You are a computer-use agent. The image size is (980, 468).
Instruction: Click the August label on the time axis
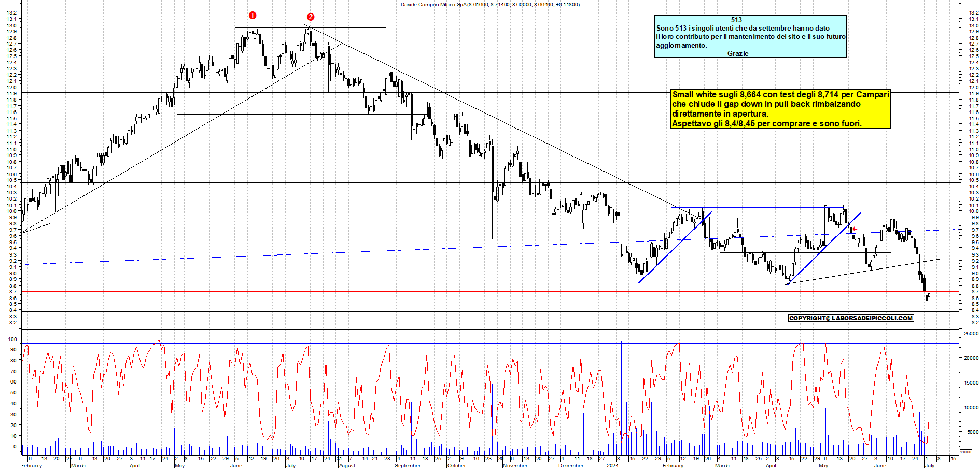point(347,465)
